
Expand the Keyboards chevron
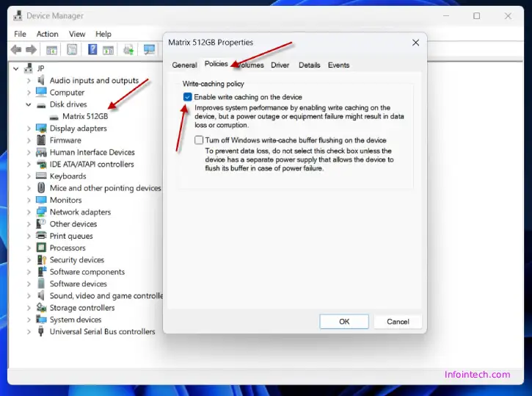pyautogui.click(x=29, y=176)
